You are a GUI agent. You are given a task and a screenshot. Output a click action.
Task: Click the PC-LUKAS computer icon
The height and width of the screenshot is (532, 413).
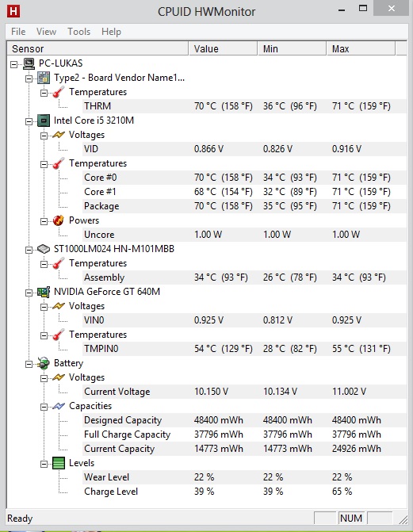tap(29, 63)
